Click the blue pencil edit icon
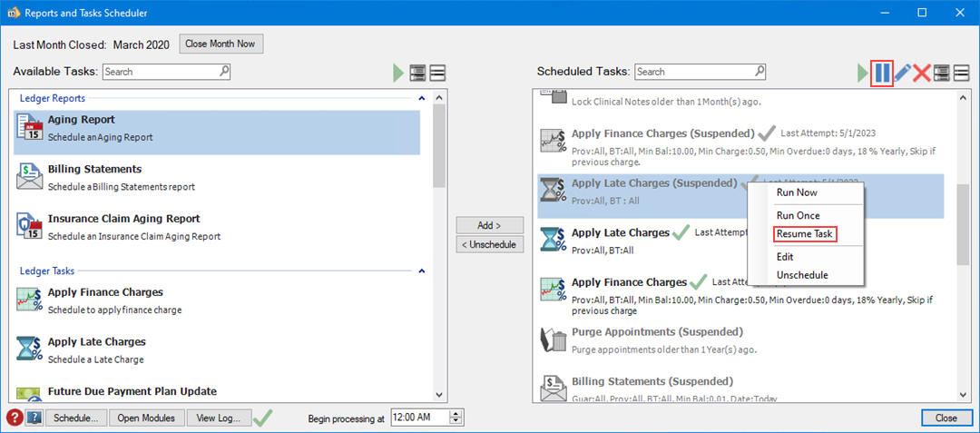 point(902,73)
